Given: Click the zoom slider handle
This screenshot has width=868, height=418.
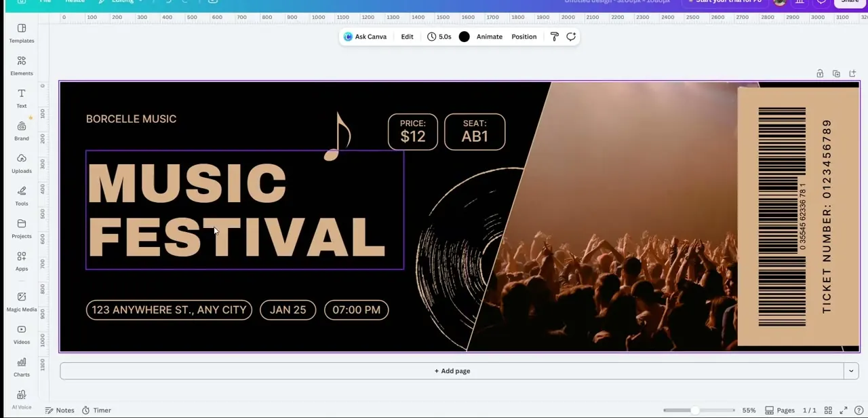Looking at the screenshot, I should 695,410.
